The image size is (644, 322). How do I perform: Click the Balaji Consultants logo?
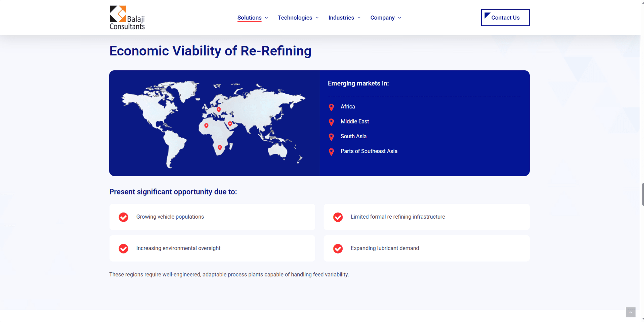[127, 18]
